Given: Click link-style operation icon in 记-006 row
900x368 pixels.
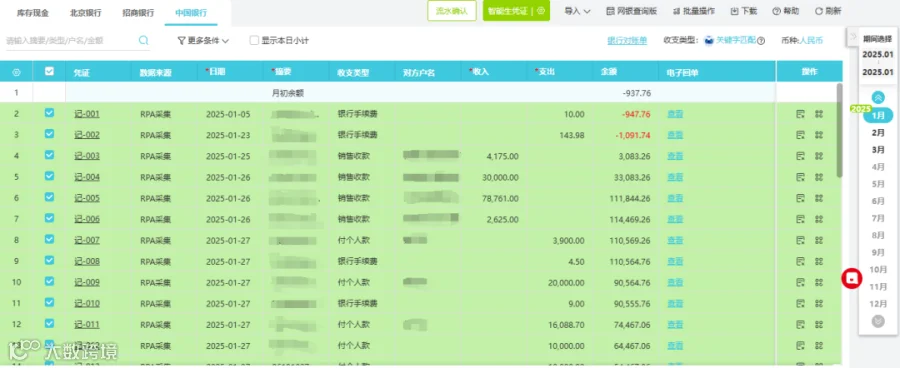Looking at the screenshot, I should 819,219.
